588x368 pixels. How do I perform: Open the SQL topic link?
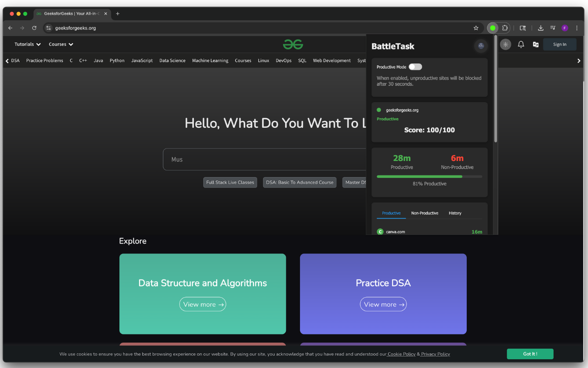point(302,61)
